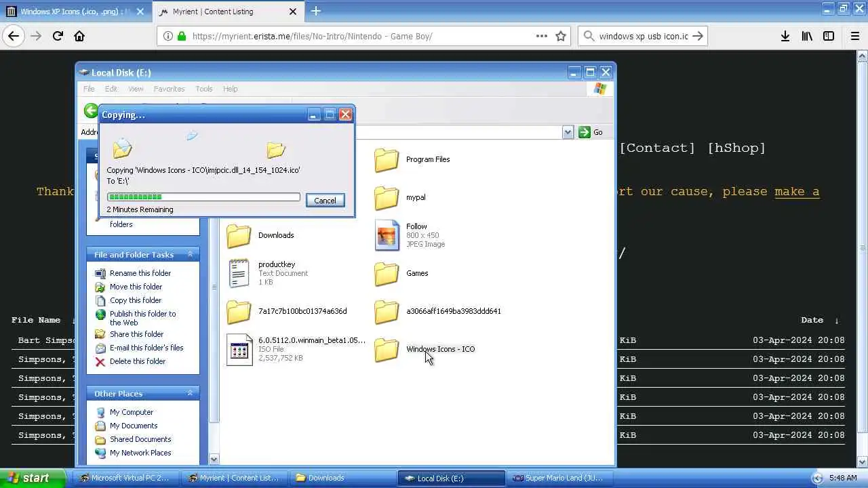The image size is (868, 488).
Task: Select the 7a17c7b100bc01374a636d folder icon
Action: coord(239,312)
